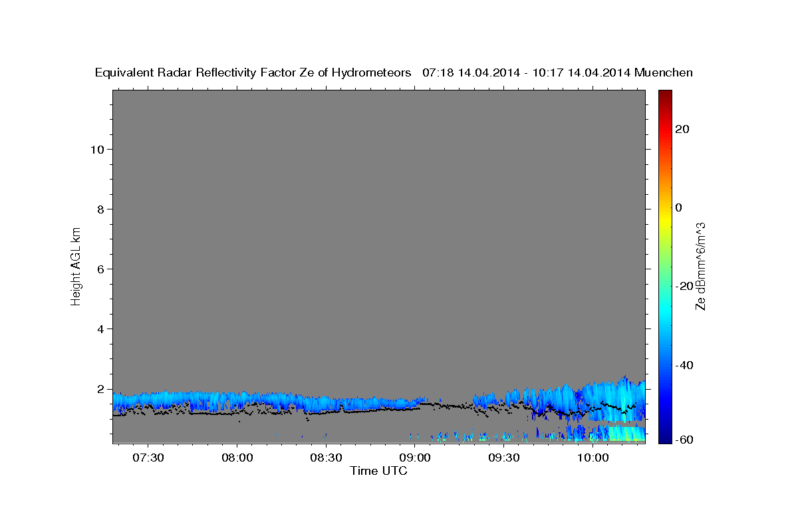Click the height tick label 2

[101, 389]
